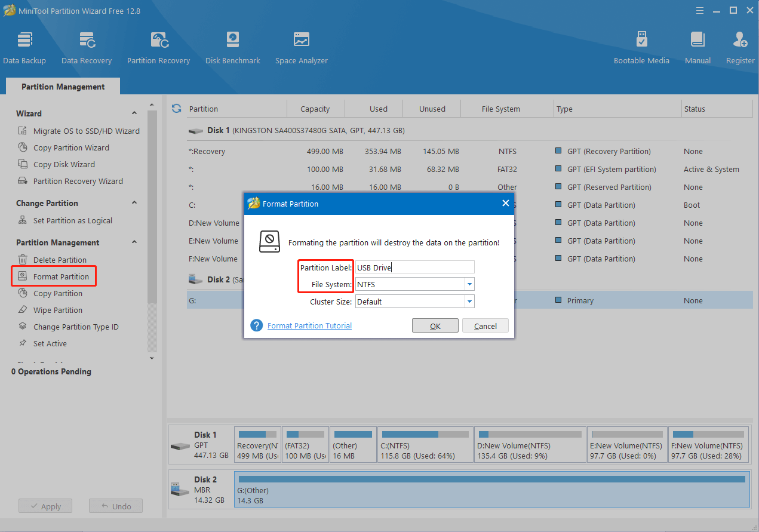Click the help icon in the dialog

[256, 325]
